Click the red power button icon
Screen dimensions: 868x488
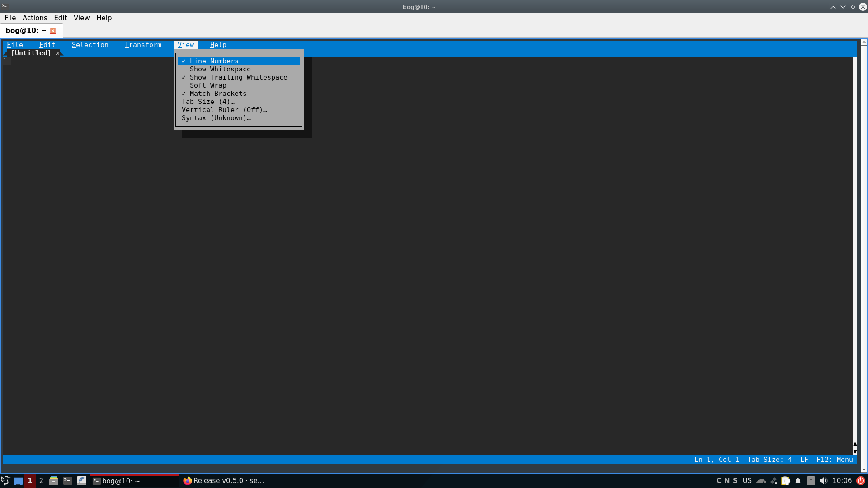tap(861, 481)
